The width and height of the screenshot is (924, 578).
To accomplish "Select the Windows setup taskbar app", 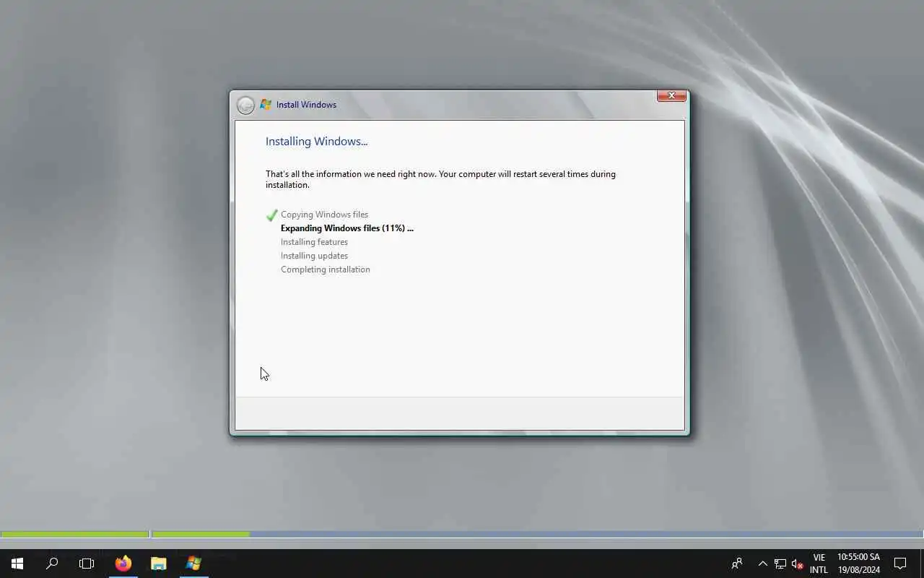I will (x=193, y=564).
